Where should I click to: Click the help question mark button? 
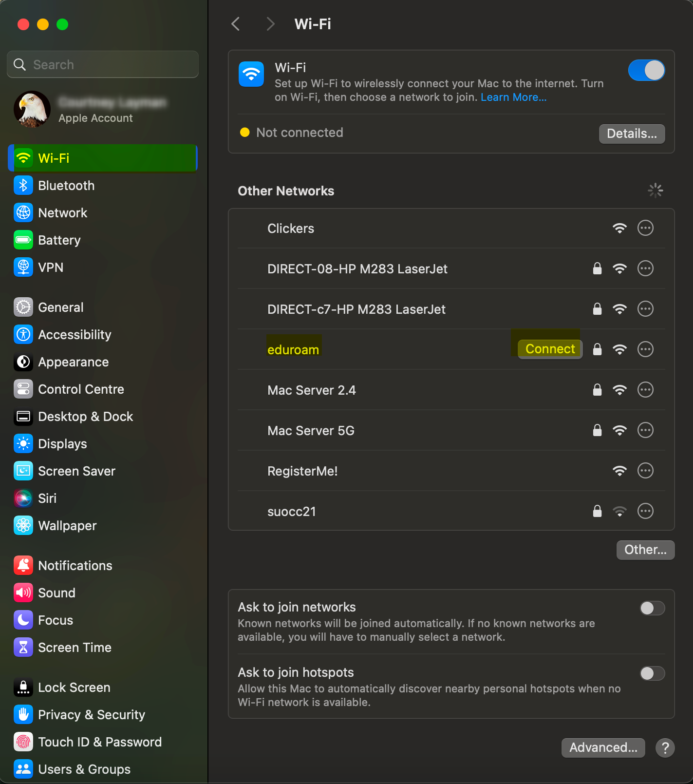pos(665,747)
